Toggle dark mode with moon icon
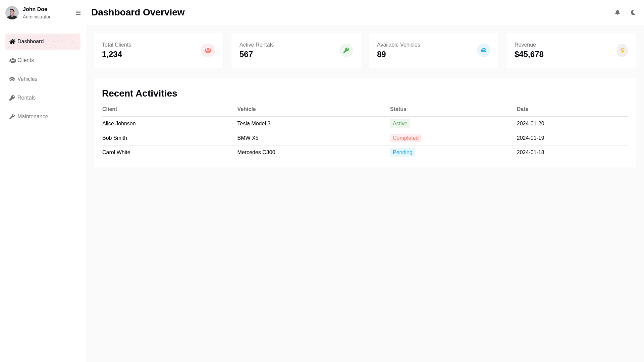 tap(633, 12)
